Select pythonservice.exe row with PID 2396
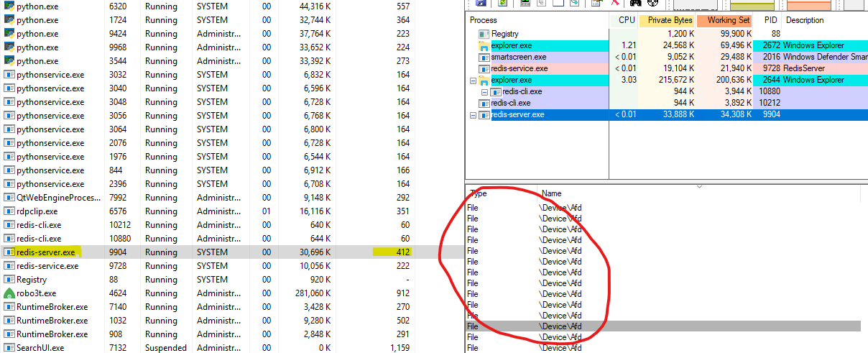Viewport: 868px width, 353px height. [x=231, y=183]
